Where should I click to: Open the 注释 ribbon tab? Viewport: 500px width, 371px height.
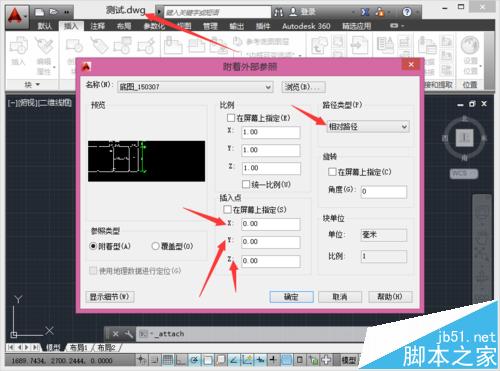tap(97, 26)
